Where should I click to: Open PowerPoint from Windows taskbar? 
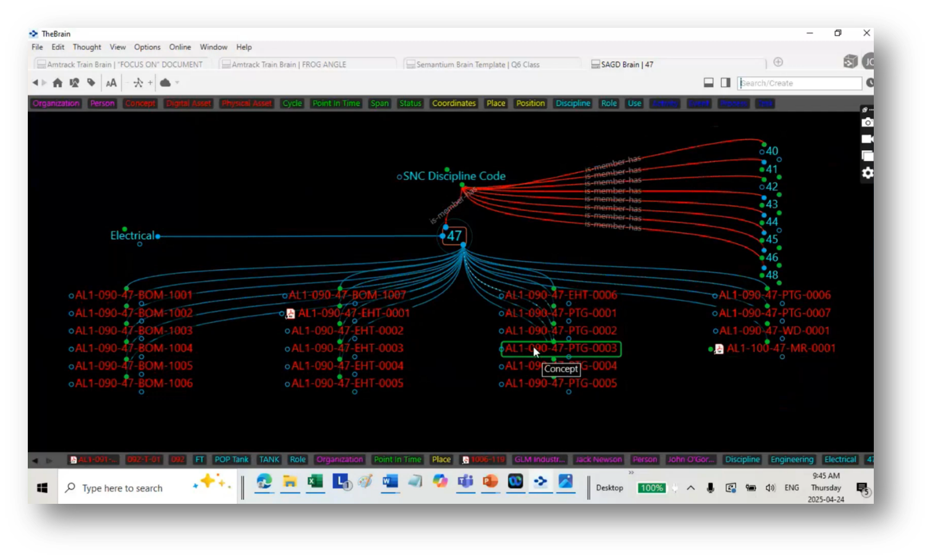pos(490,483)
